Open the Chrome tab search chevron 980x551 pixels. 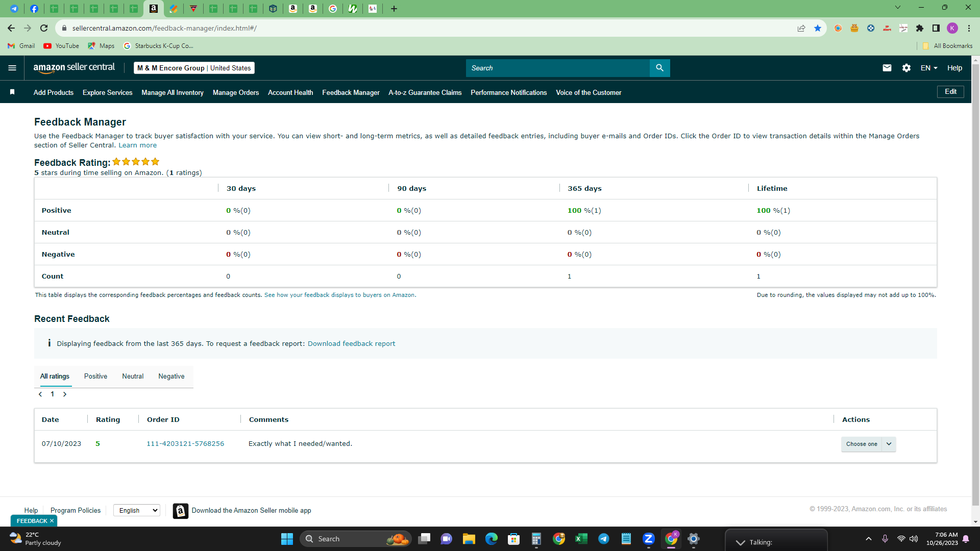pyautogui.click(x=898, y=8)
